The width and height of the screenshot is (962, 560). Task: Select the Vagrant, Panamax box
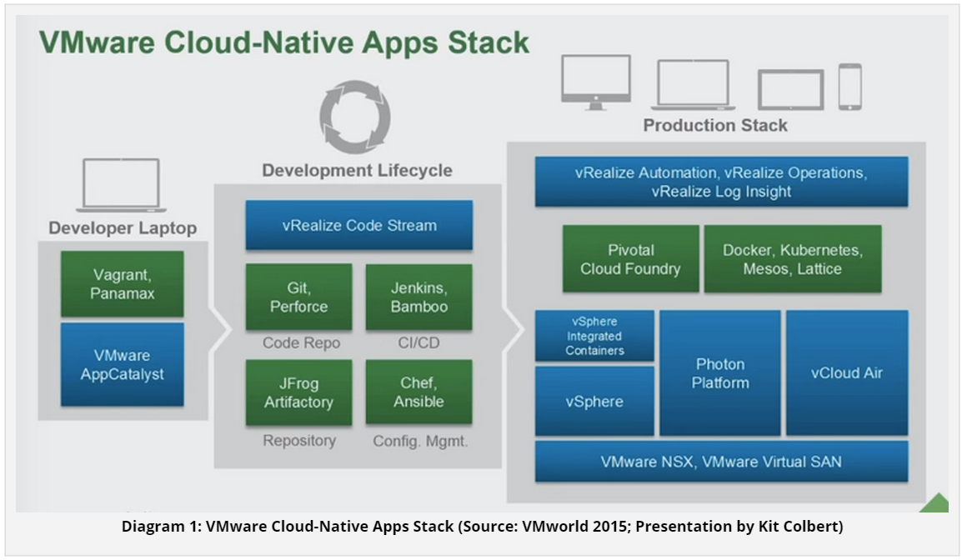tap(122, 284)
